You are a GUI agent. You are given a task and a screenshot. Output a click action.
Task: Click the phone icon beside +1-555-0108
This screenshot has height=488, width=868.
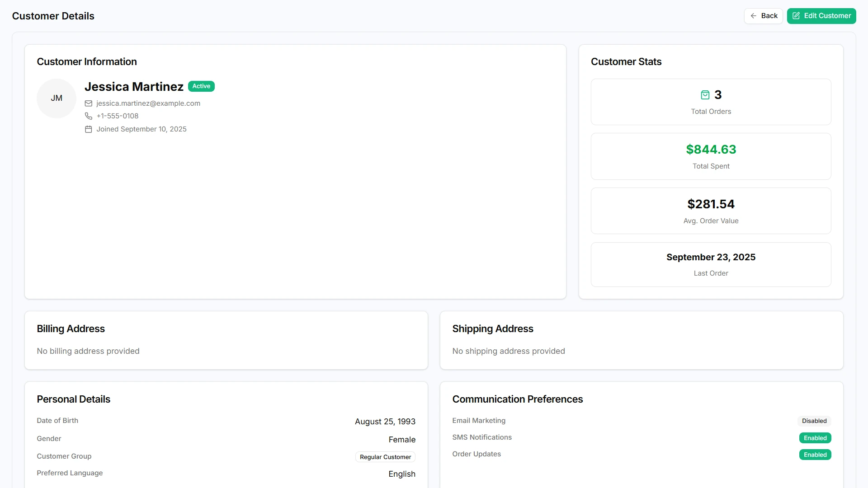(x=89, y=116)
